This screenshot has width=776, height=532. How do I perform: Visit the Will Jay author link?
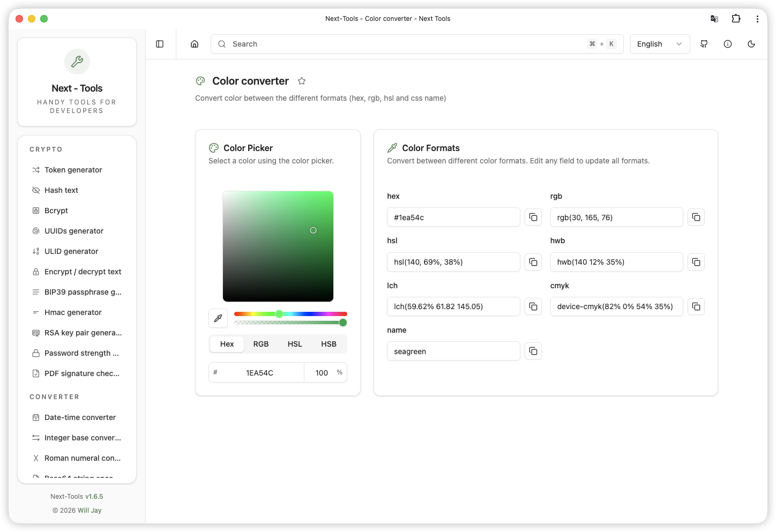tap(89, 510)
